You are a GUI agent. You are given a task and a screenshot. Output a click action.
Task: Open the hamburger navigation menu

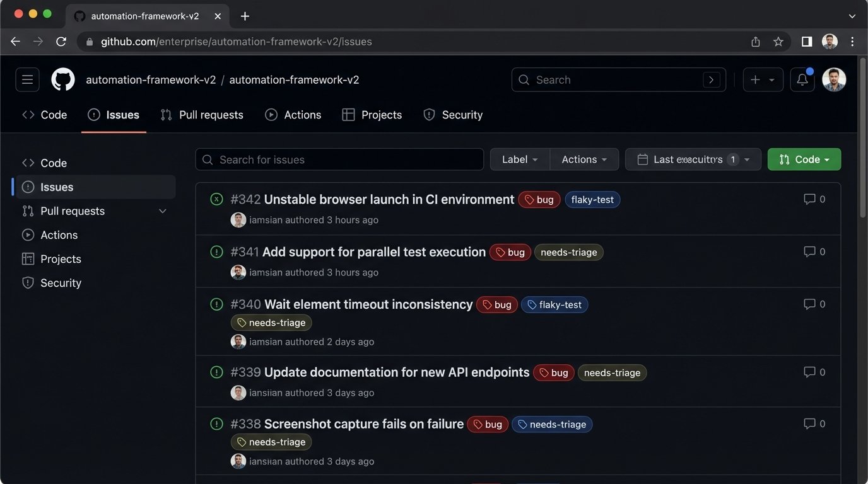click(27, 79)
